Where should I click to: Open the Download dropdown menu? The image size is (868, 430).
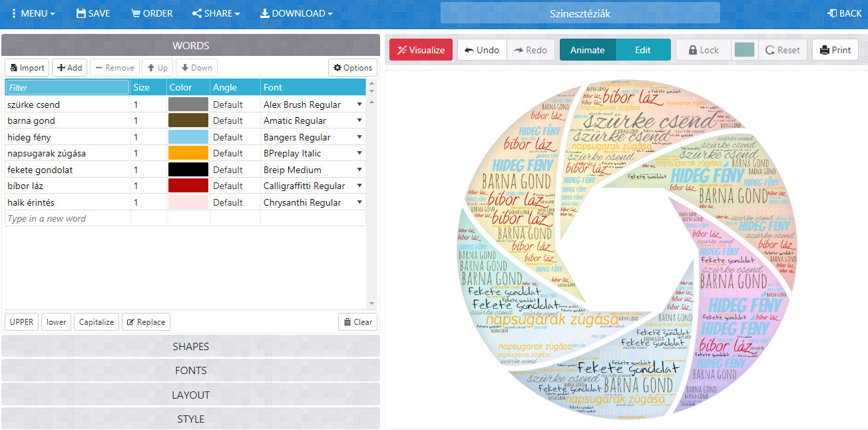point(296,13)
